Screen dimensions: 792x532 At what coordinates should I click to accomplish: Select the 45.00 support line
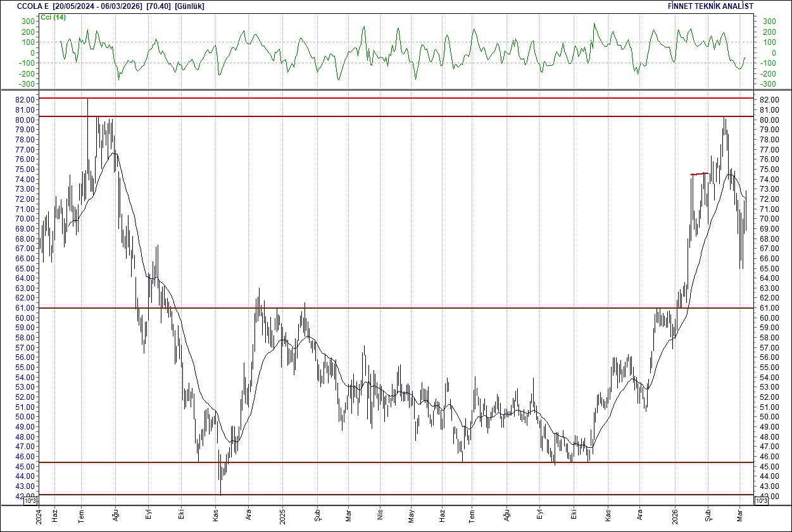pos(380,462)
